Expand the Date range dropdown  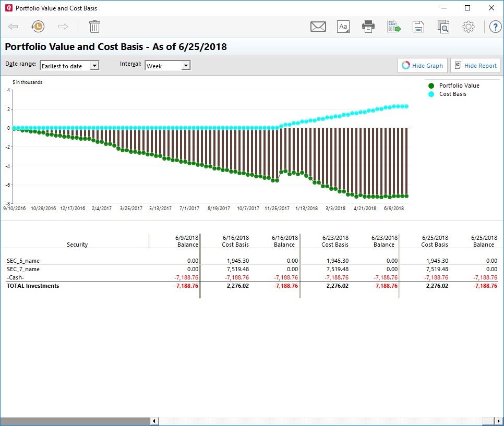(x=94, y=66)
